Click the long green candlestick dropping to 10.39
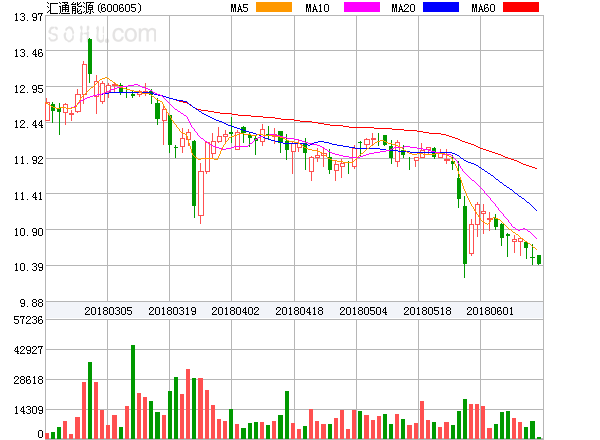600x440 pixels. [465, 235]
